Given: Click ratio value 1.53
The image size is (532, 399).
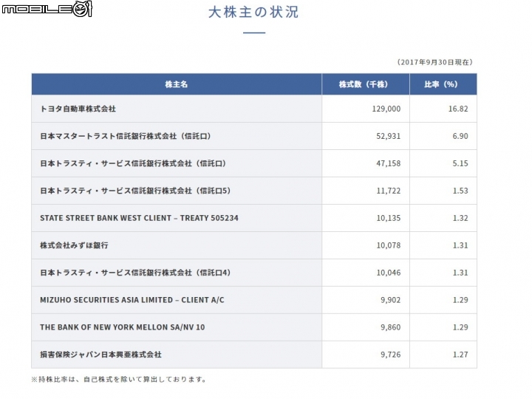Looking at the screenshot, I should point(460,191).
